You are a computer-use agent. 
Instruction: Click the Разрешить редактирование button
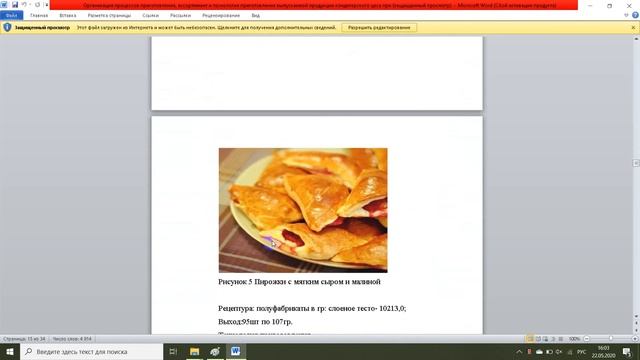point(379,27)
